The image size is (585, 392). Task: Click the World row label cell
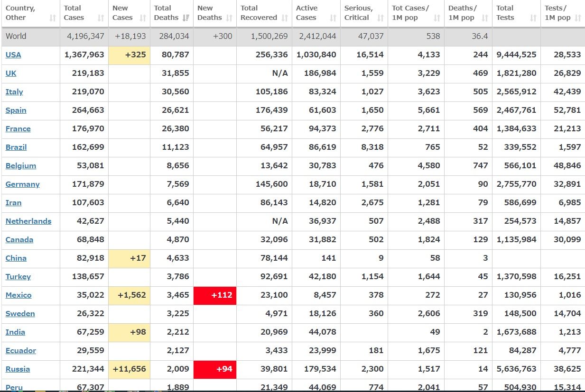(16, 36)
